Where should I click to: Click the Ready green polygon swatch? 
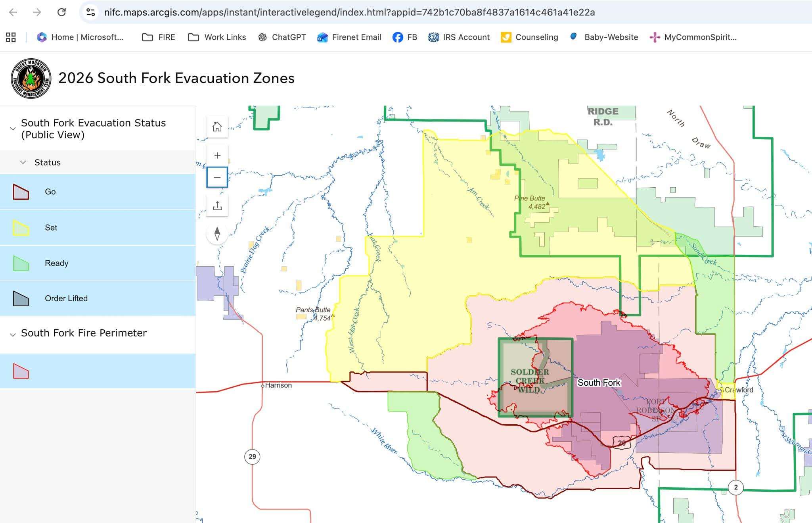point(21,263)
